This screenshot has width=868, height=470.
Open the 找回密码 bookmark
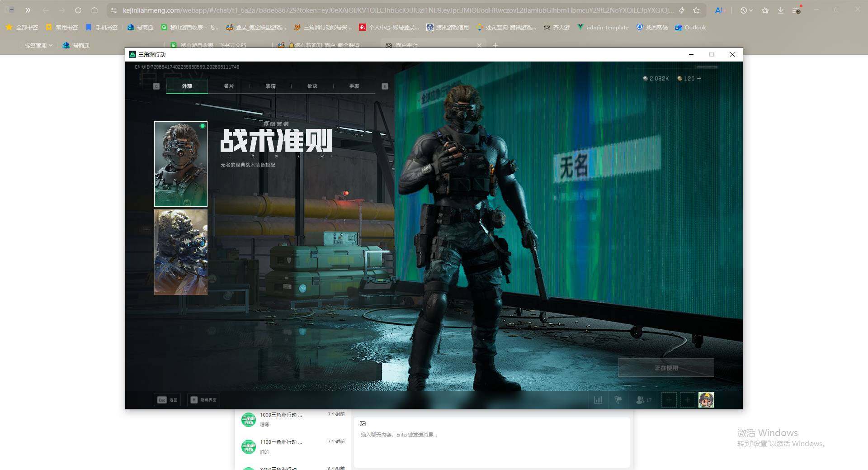[652, 27]
